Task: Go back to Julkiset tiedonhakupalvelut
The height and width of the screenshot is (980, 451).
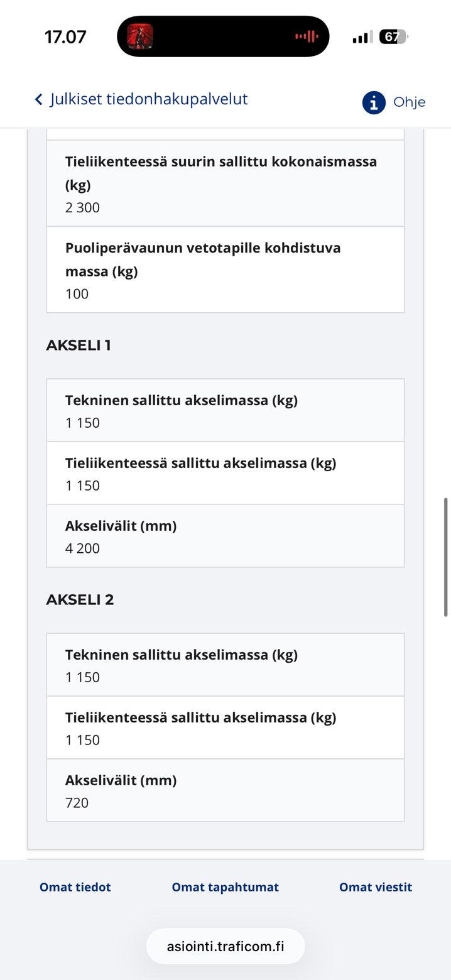Action: (149, 99)
